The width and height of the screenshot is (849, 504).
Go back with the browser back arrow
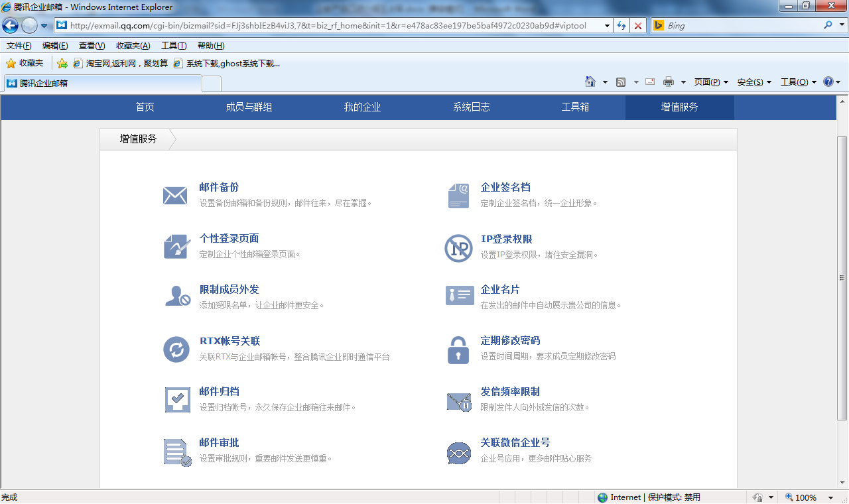[x=10, y=25]
